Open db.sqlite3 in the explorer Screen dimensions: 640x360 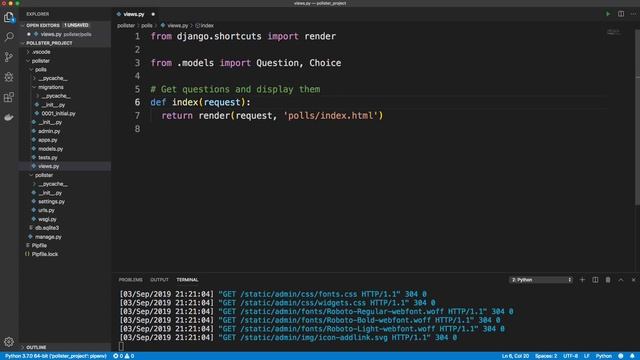(x=47, y=228)
